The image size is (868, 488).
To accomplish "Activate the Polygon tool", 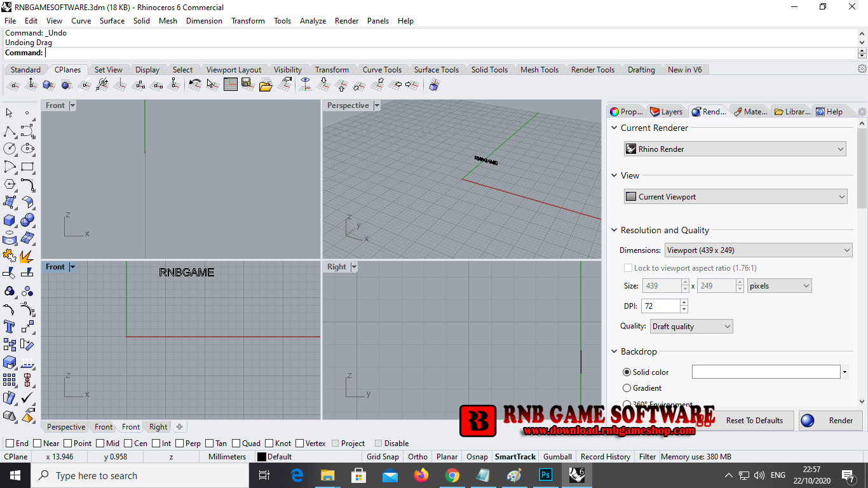I will coord(10,184).
